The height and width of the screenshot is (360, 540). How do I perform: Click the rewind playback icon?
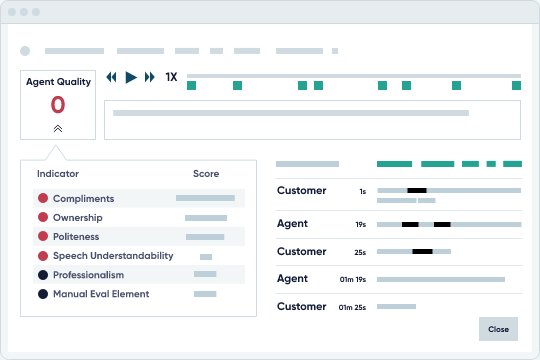pos(111,77)
